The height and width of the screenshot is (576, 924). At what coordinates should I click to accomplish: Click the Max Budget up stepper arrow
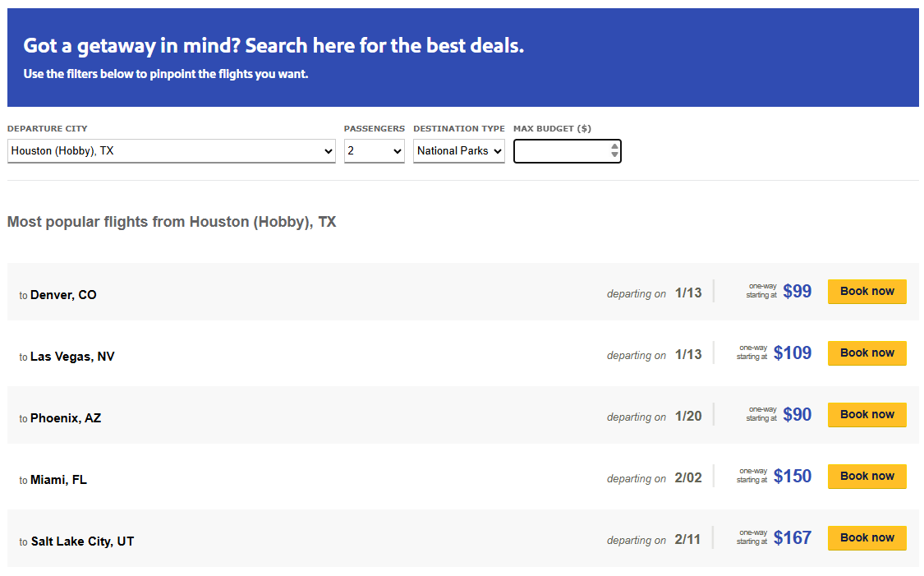[614, 146]
